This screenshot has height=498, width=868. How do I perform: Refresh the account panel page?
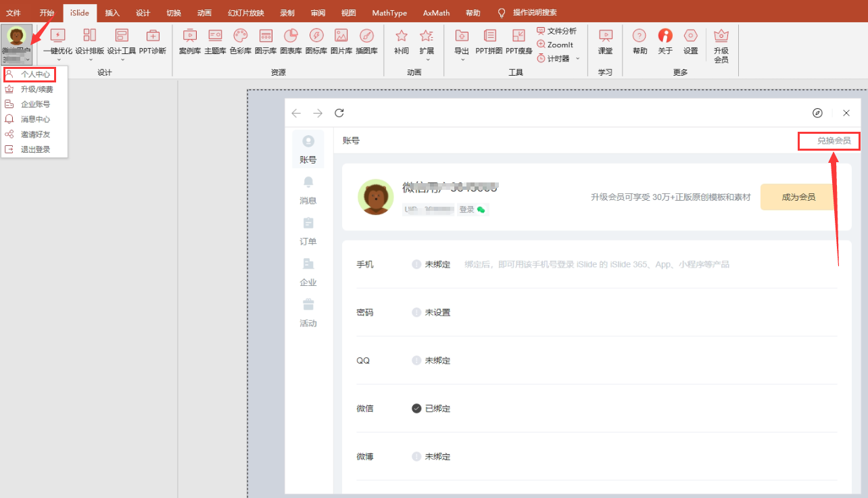339,113
